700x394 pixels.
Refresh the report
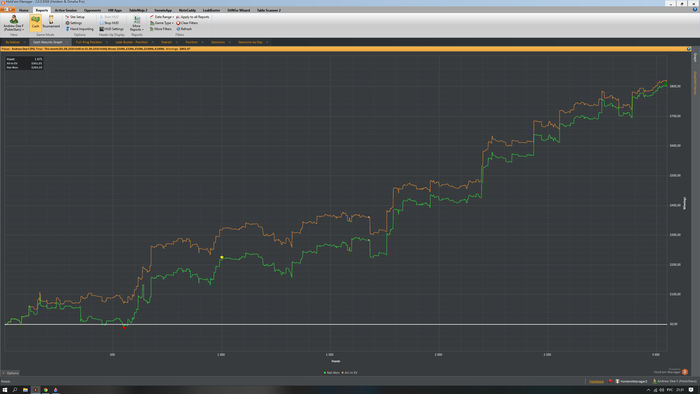coord(184,29)
